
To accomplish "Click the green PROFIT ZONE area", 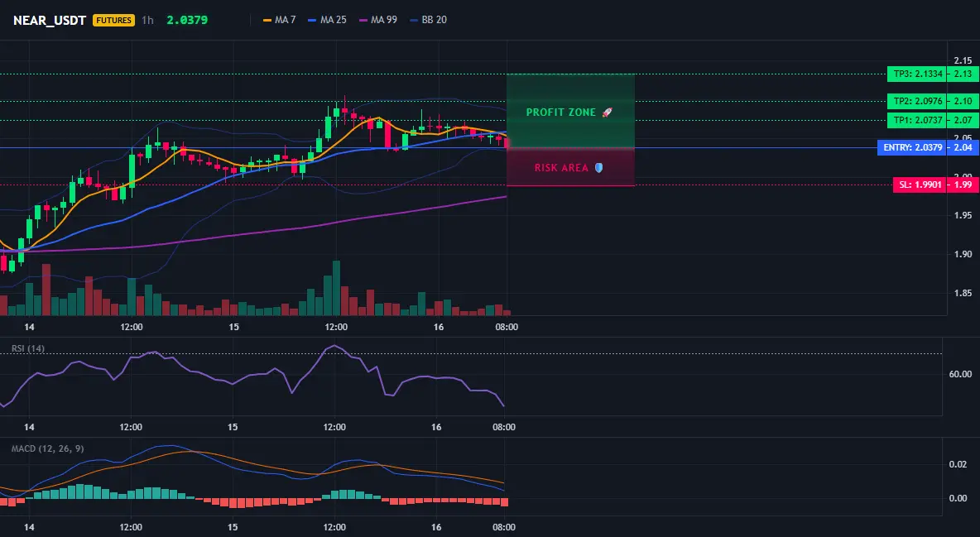I will click(570, 111).
